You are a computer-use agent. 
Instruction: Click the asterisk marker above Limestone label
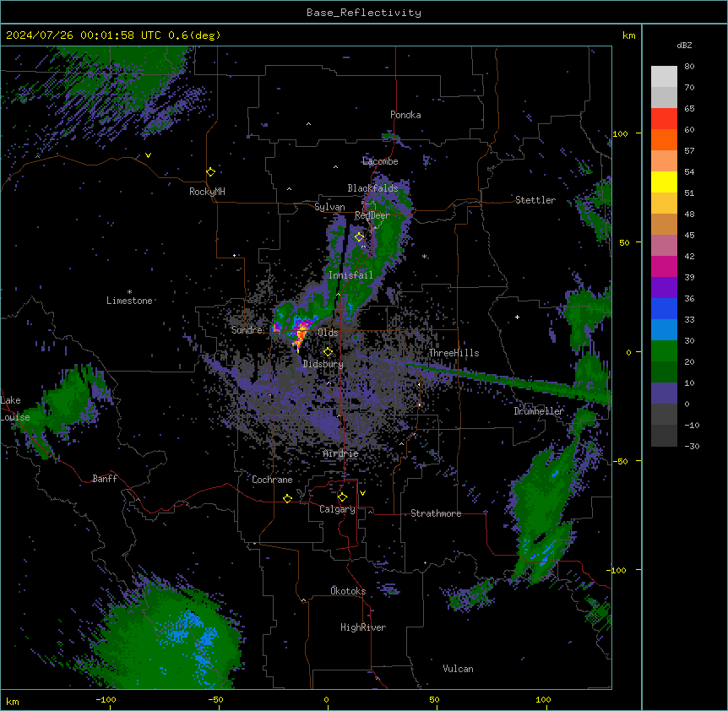tap(129, 292)
